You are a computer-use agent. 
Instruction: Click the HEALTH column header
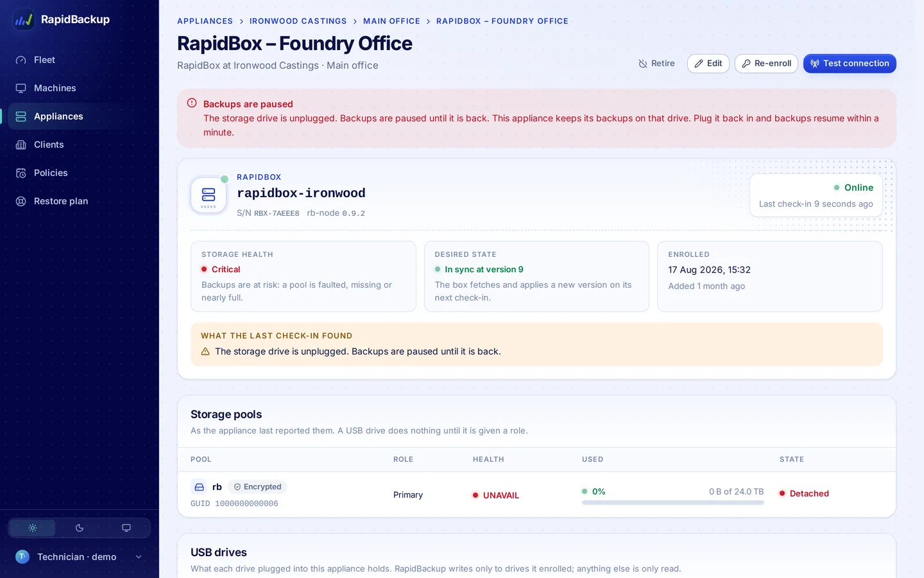(488, 459)
